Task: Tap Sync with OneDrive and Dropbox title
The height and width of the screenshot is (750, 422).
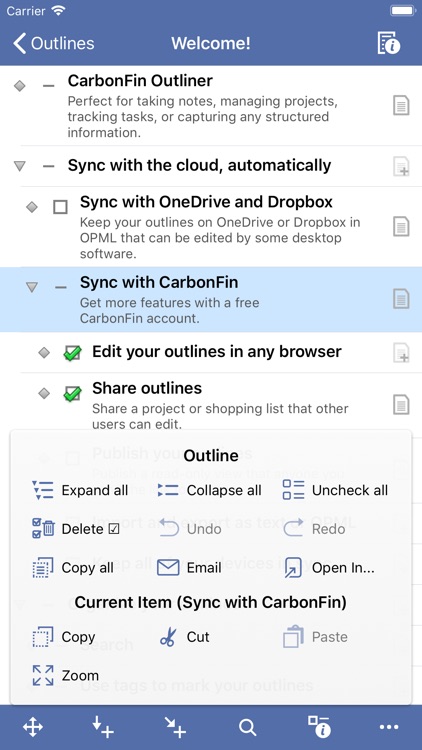Action: (206, 202)
